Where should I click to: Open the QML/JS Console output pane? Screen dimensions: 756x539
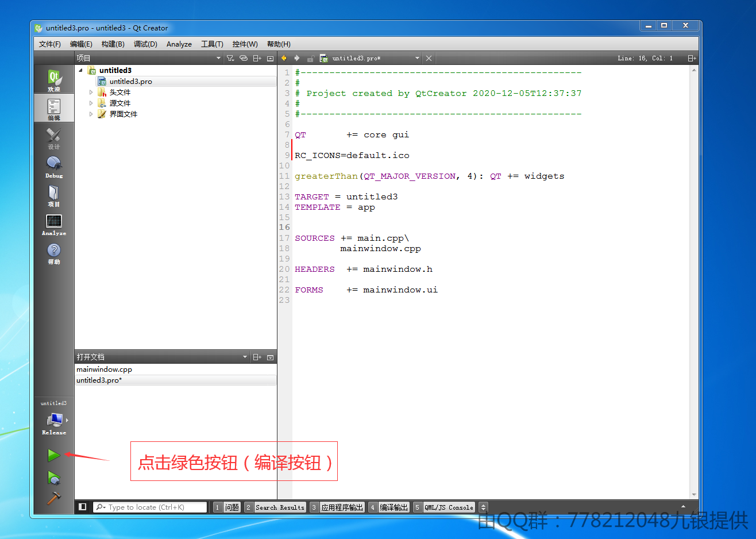pos(444,507)
